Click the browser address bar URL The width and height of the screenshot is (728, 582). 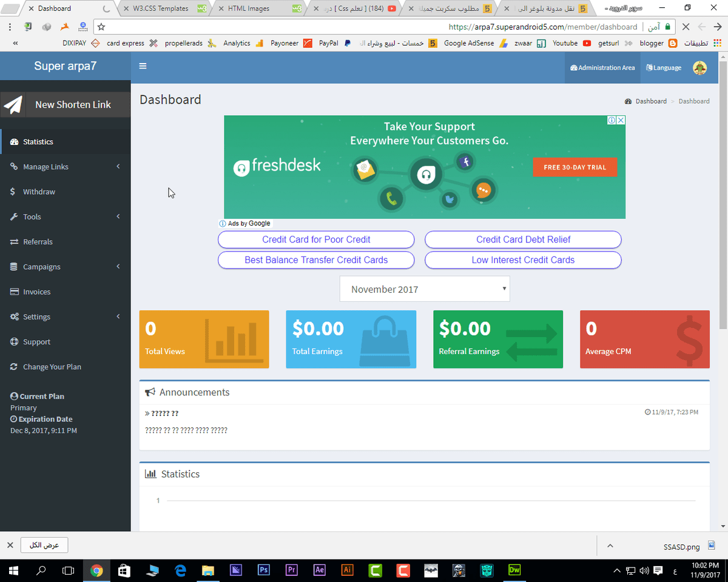543,27
